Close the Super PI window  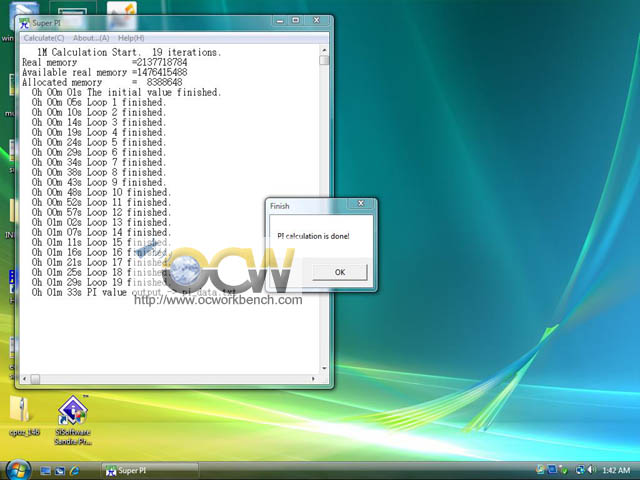click(x=316, y=20)
